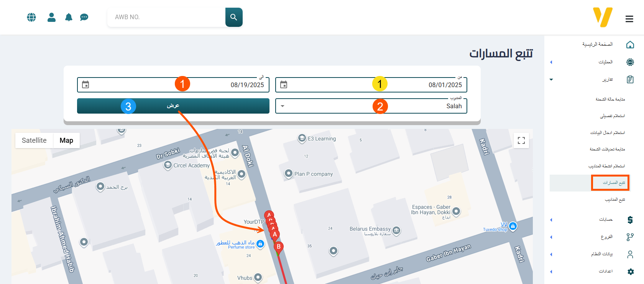Image resolution: width=644 pixels, height=284 pixels.
Task: Open استعلام ادخال البيانات report
Action: coord(608,133)
